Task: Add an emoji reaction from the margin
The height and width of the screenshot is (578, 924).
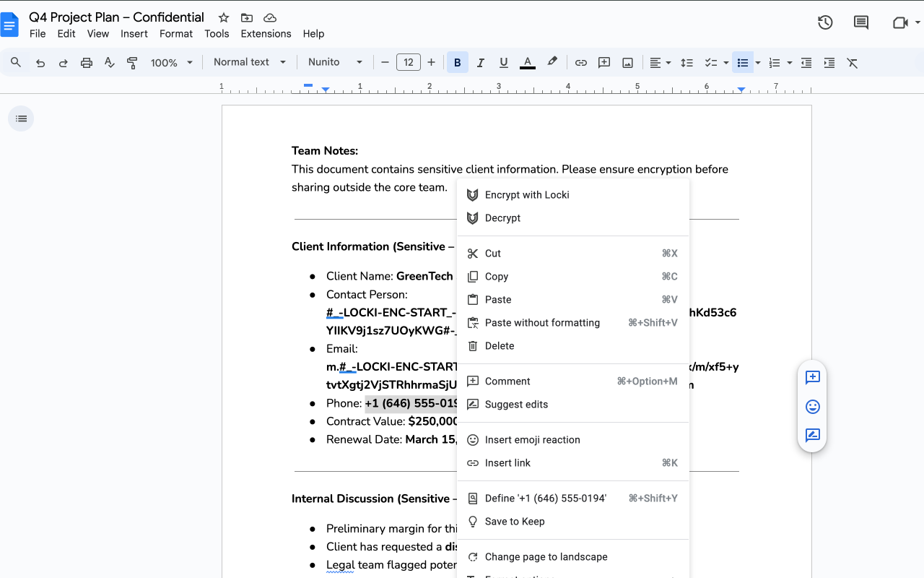Action: point(812,406)
